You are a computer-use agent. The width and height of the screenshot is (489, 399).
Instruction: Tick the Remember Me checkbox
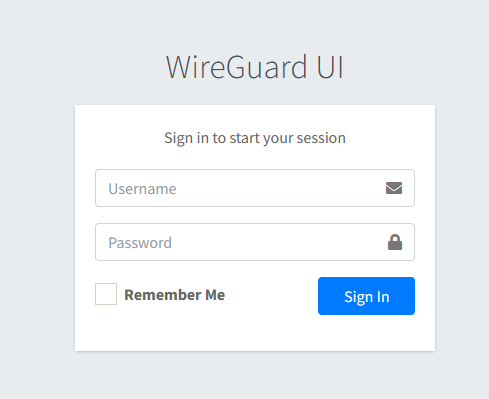pyautogui.click(x=106, y=294)
